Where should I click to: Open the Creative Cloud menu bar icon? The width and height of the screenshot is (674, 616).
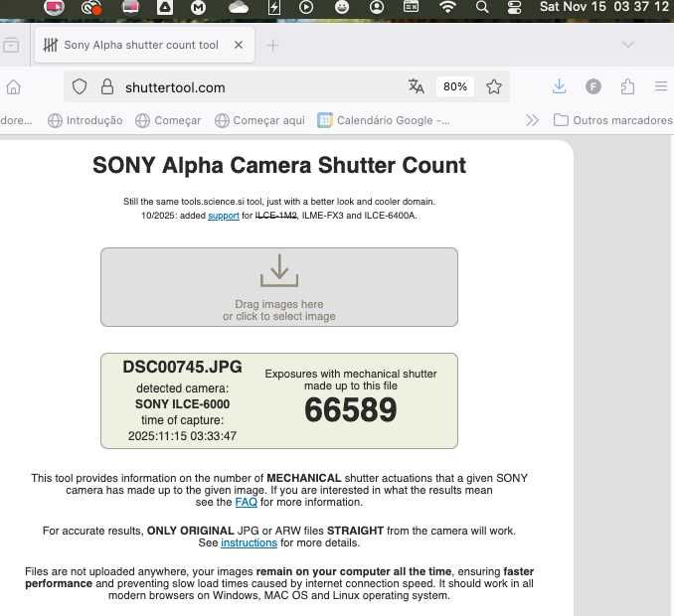[91, 8]
